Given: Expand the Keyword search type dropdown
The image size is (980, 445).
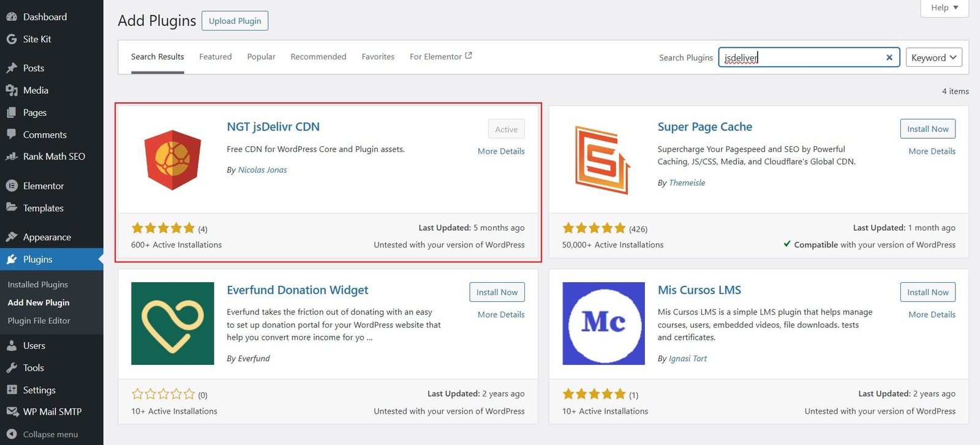Looking at the screenshot, I should (933, 58).
